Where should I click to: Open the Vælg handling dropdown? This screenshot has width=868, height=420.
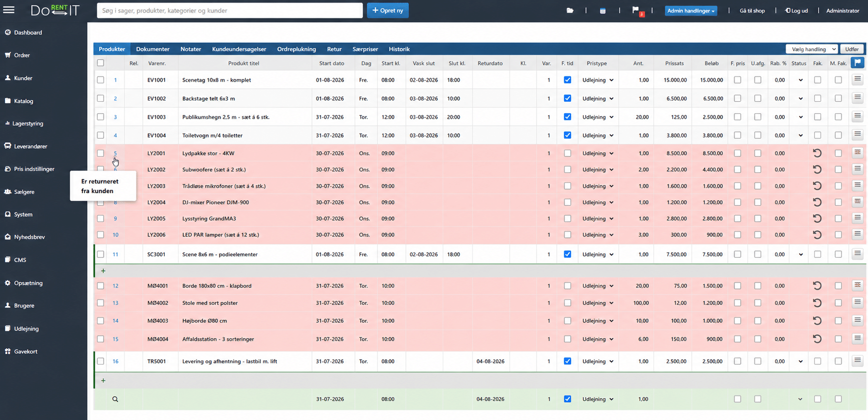point(812,49)
